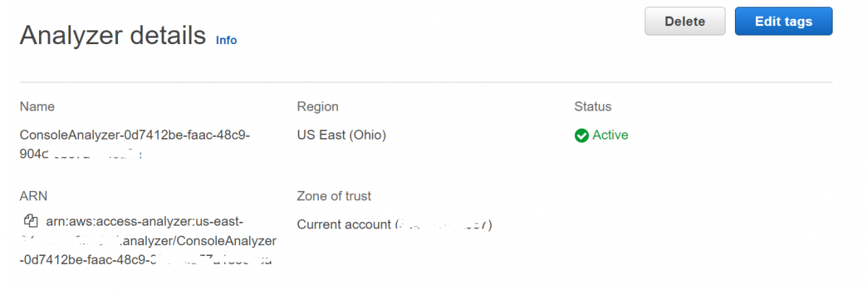Click the Region field label
The width and height of the screenshot is (868, 290).
(x=318, y=107)
